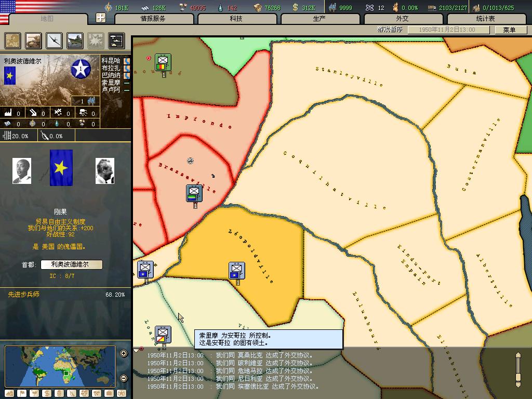The height and width of the screenshot is (399, 532).
Task: Select the unit counter at bottom-left of map
Action: pyautogui.click(x=163, y=335)
